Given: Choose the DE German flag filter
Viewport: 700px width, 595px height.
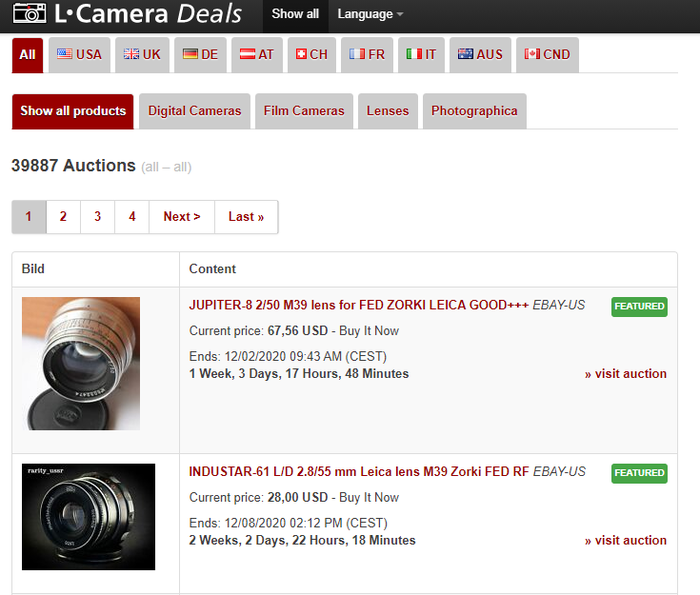Looking at the screenshot, I should (x=200, y=55).
